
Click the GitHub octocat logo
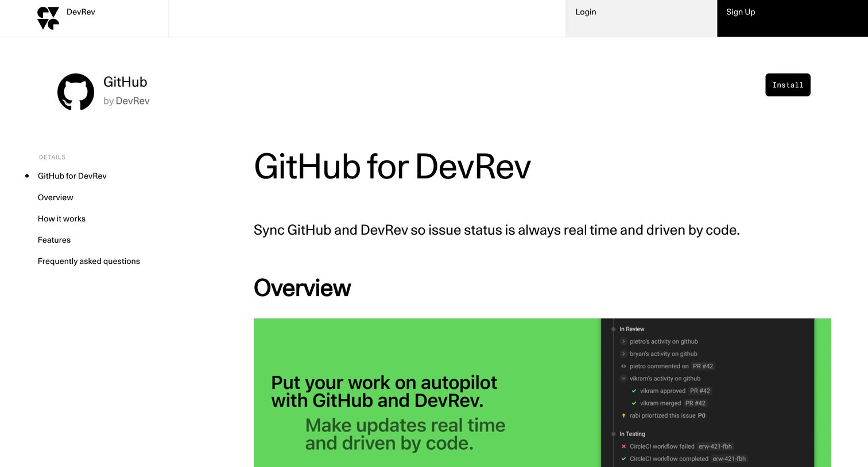pos(76,92)
